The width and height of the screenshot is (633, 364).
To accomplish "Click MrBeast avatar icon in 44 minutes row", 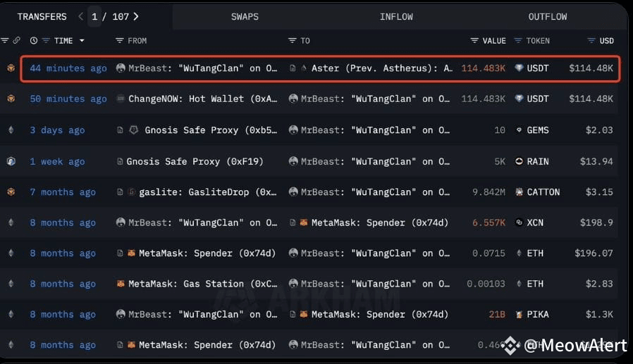I will [x=121, y=68].
